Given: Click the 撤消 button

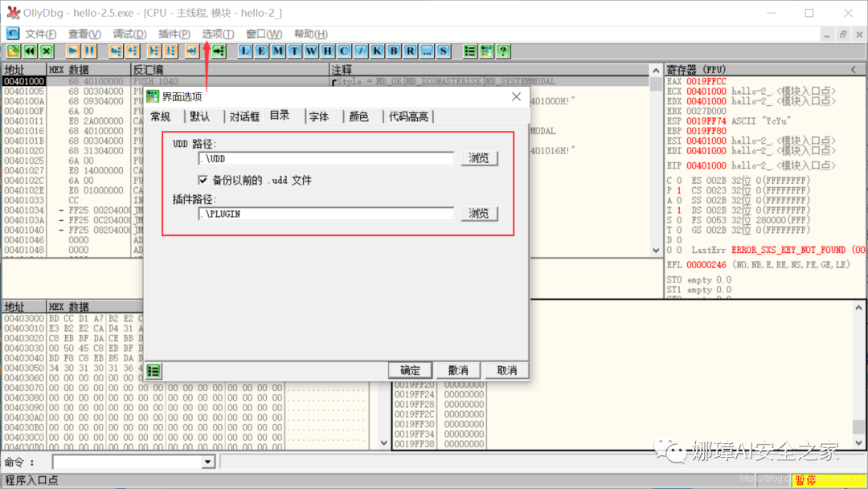Looking at the screenshot, I should (x=458, y=371).
